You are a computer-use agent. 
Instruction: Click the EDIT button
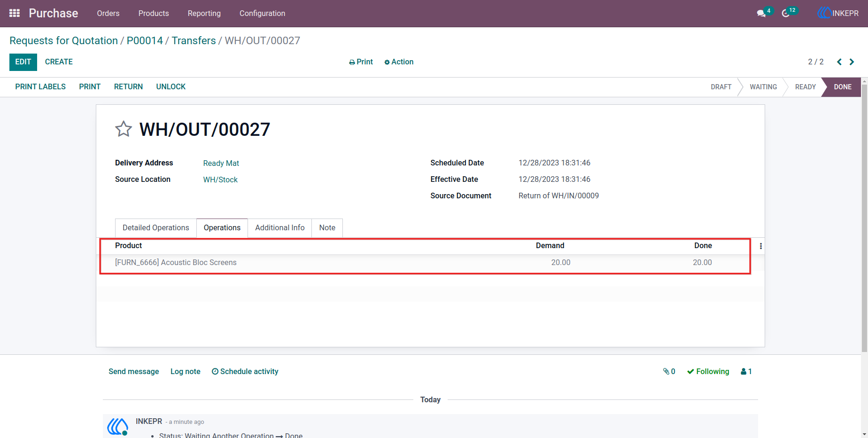tap(23, 62)
